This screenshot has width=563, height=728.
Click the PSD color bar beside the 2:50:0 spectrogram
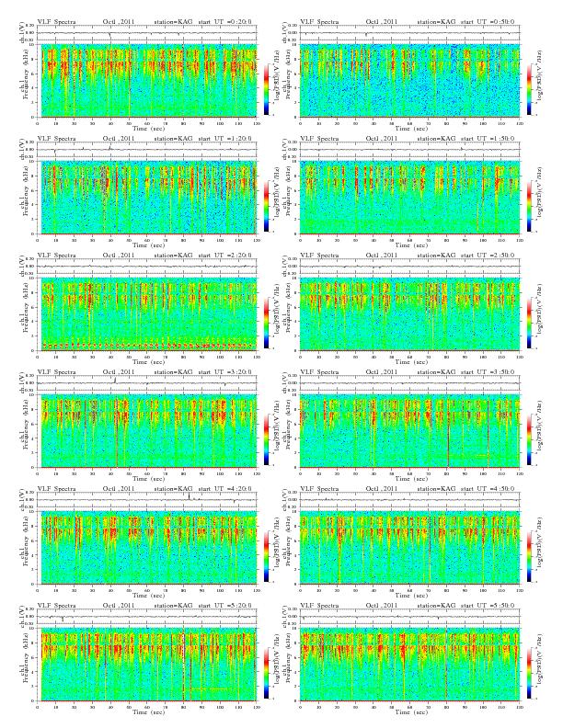point(529,323)
